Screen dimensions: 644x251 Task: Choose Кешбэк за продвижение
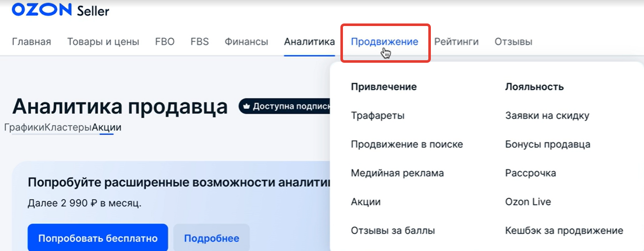[564, 231]
